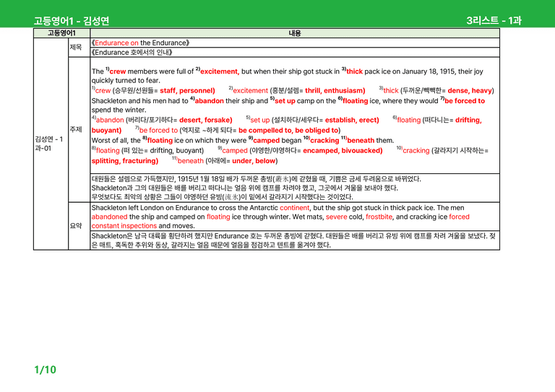Click the bold red word excitement,
The width and height of the screenshot is (555, 392).
click(x=220, y=71)
